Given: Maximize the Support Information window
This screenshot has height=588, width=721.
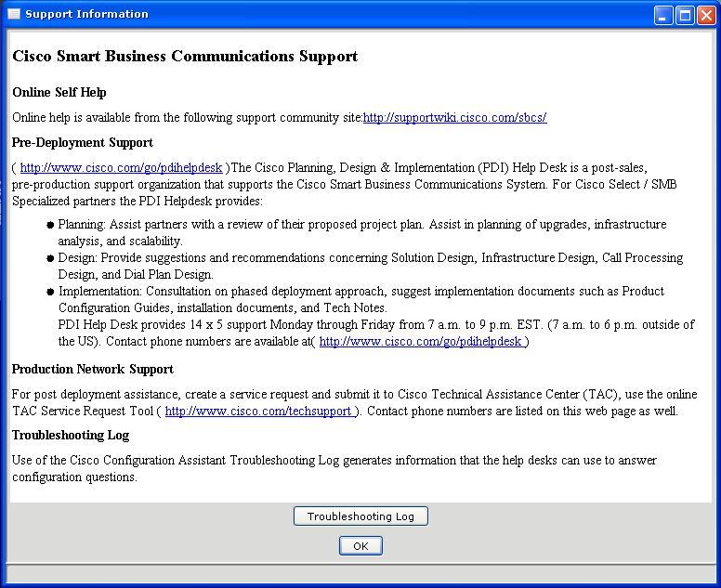Looking at the screenshot, I should click(685, 15).
